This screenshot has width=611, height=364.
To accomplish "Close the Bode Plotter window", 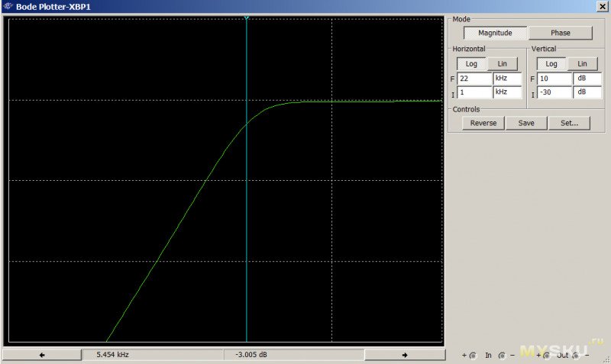I will coord(601,6).
